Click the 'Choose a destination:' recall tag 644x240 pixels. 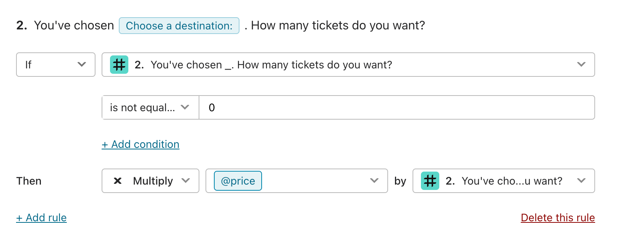179,26
